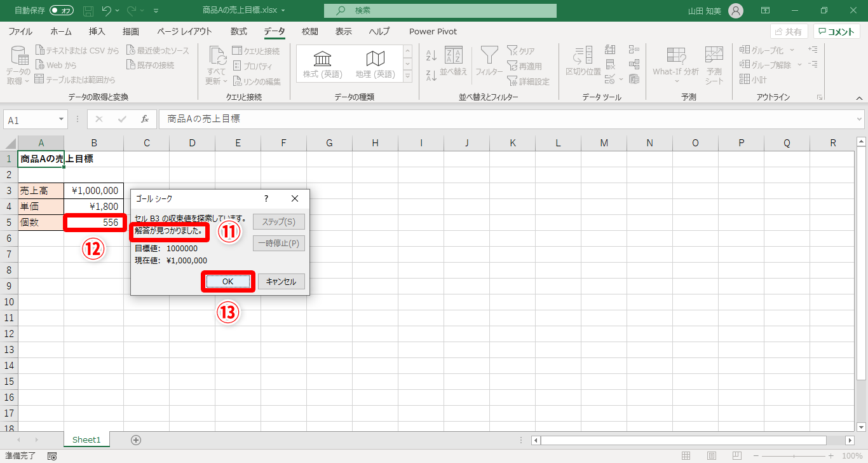Click the macro record icon in the status bar
This screenshot has width=868, height=463.
point(52,456)
